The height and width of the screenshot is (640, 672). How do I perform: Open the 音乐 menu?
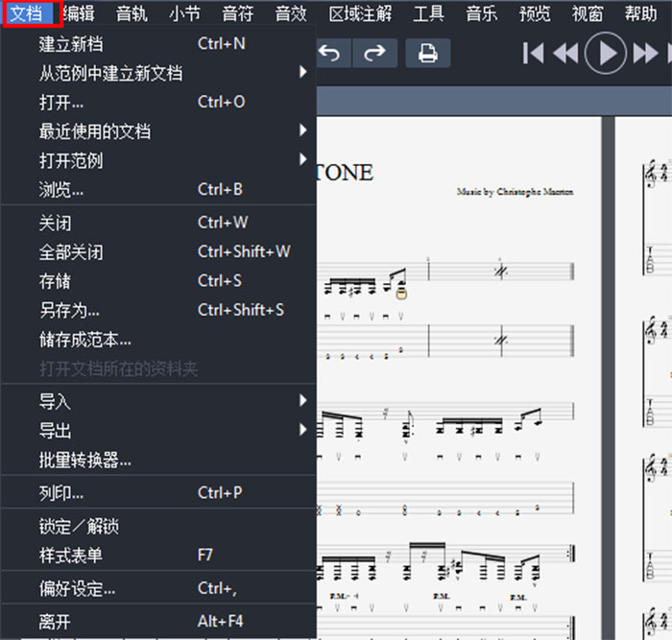click(482, 13)
